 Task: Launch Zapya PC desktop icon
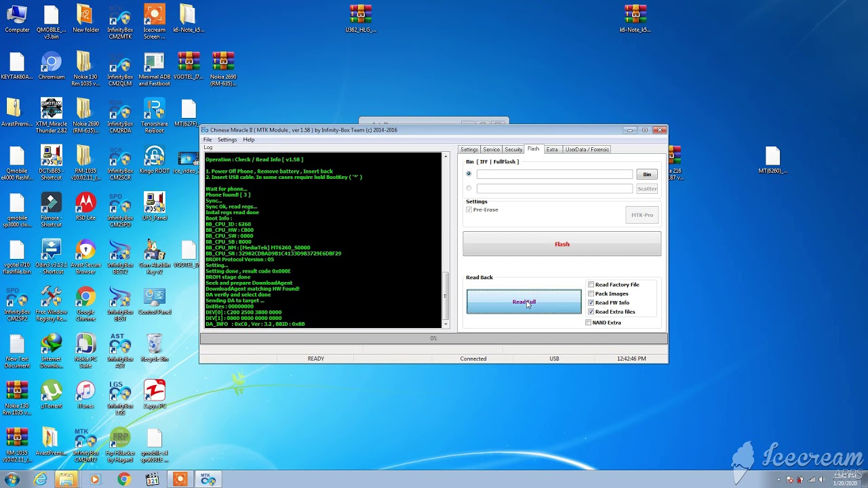click(154, 394)
